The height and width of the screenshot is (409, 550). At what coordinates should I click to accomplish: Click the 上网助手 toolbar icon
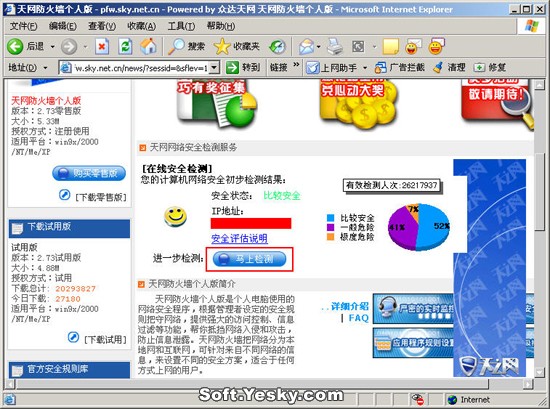point(313,67)
